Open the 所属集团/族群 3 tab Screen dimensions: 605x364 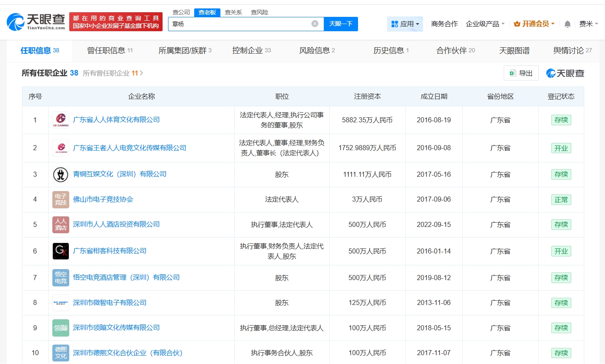(x=185, y=51)
